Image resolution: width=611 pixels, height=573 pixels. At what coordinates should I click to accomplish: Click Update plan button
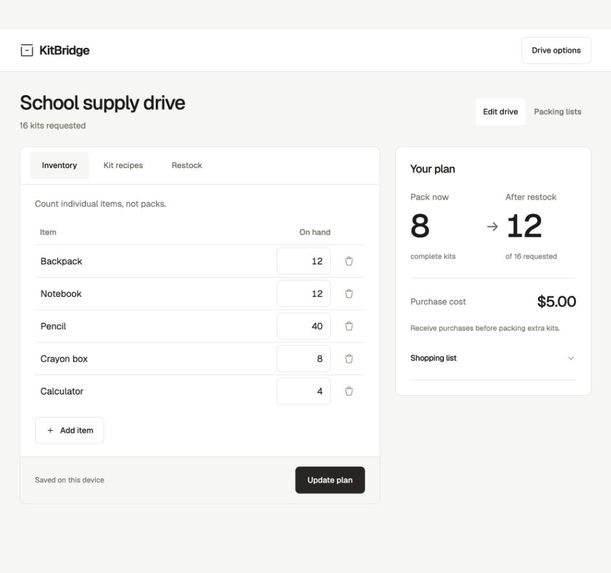330,480
